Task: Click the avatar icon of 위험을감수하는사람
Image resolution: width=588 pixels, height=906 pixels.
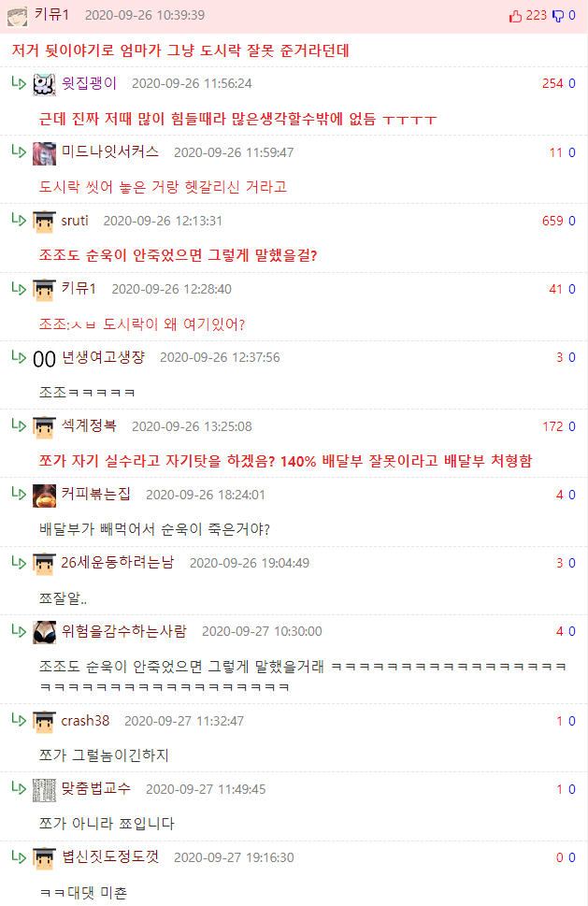Action: (x=44, y=632)
